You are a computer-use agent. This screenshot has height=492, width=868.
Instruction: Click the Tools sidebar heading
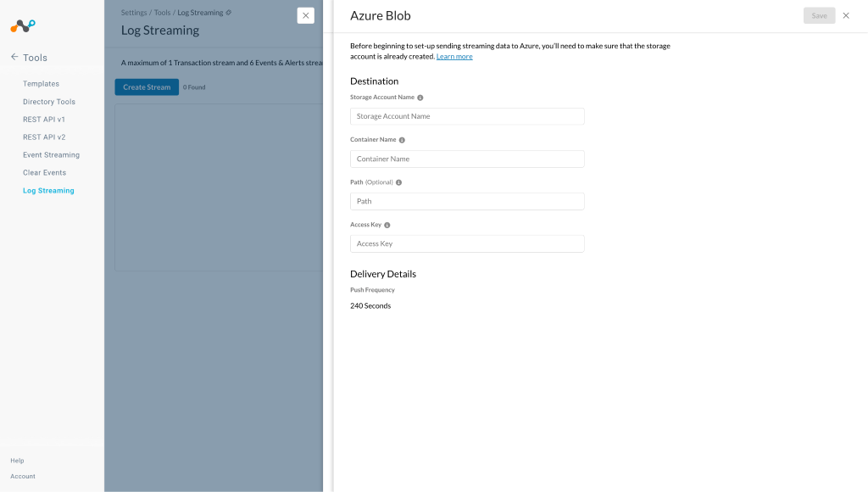35,58
